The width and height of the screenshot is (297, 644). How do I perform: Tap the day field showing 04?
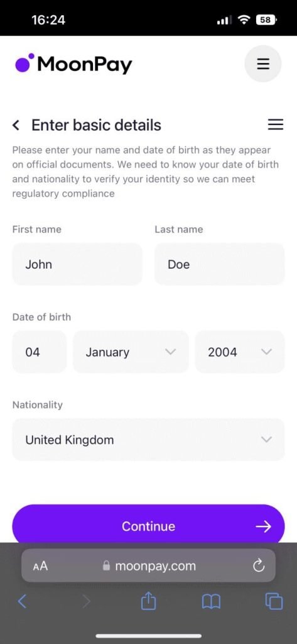(x=40, y=352)
